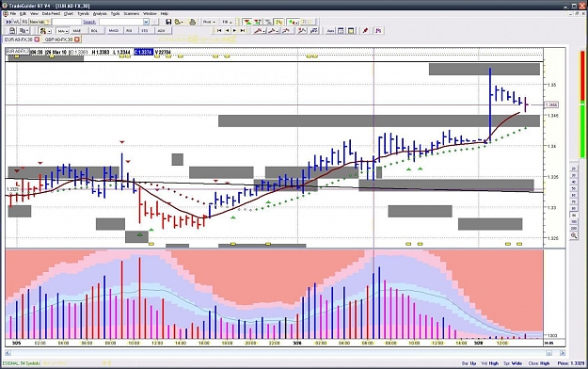Add the ADX indicator
Screen dimensions: 588x369
[x=161, y=31]
